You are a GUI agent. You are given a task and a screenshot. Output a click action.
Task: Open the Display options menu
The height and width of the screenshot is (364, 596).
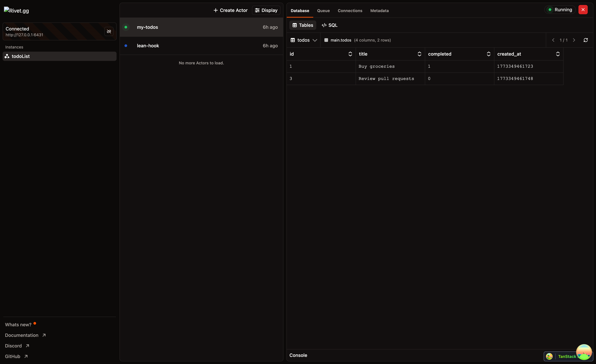pos(266,10)
